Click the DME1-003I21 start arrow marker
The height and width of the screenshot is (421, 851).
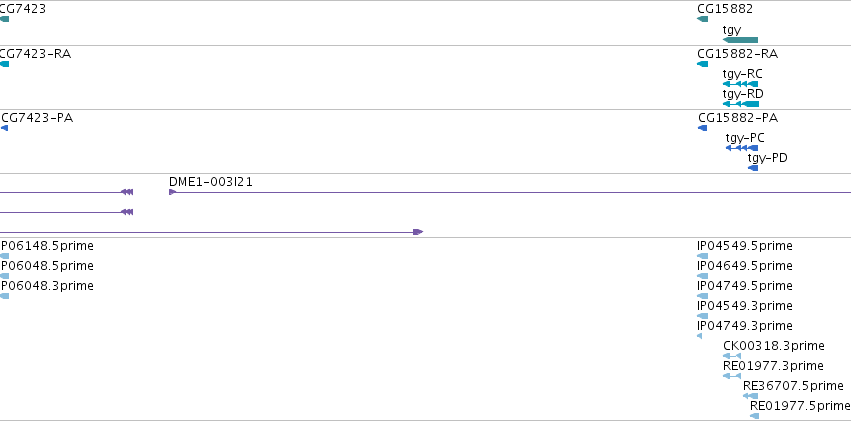point(173,192)
